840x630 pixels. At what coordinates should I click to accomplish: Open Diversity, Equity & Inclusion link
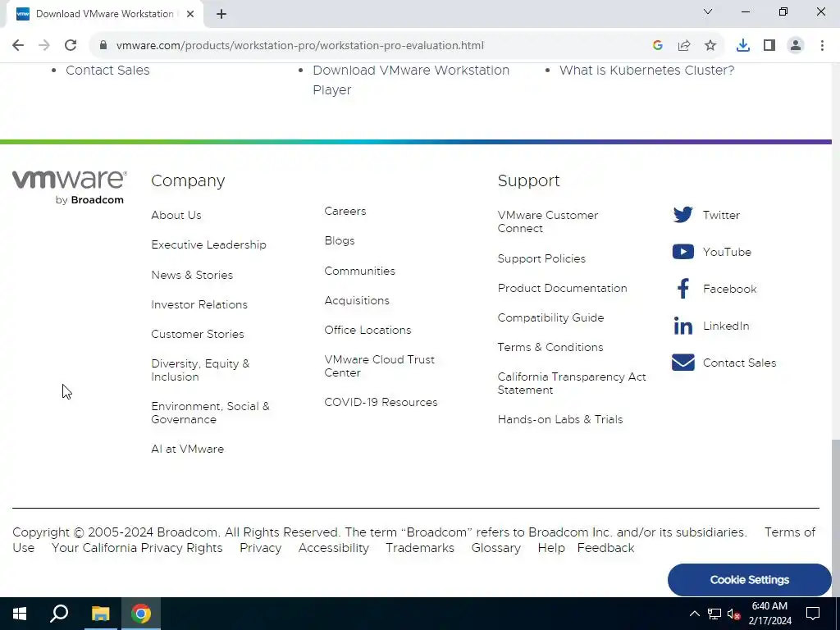point(200,370)
